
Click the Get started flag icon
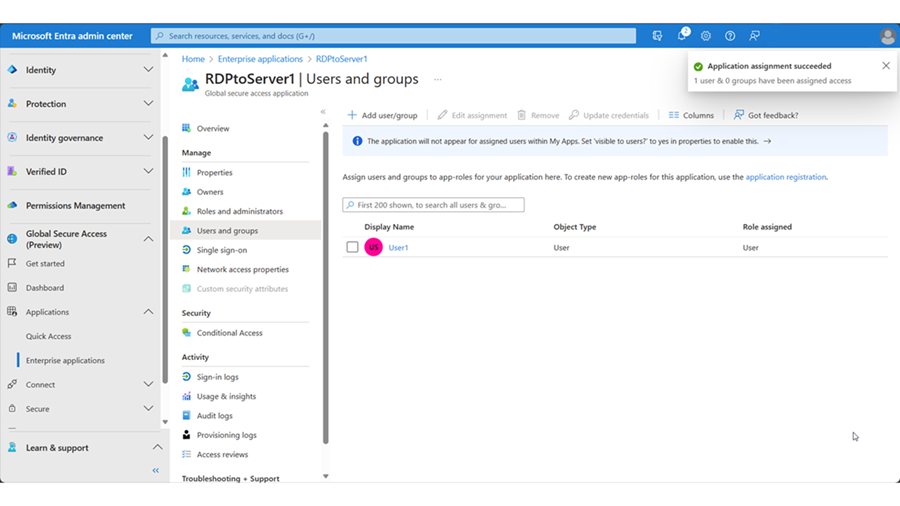[12, 263]
